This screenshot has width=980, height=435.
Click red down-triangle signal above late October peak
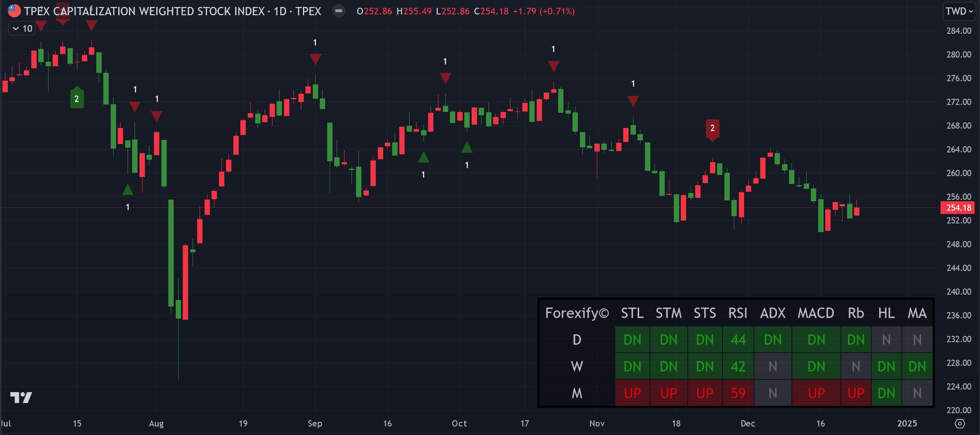(554, 66)
